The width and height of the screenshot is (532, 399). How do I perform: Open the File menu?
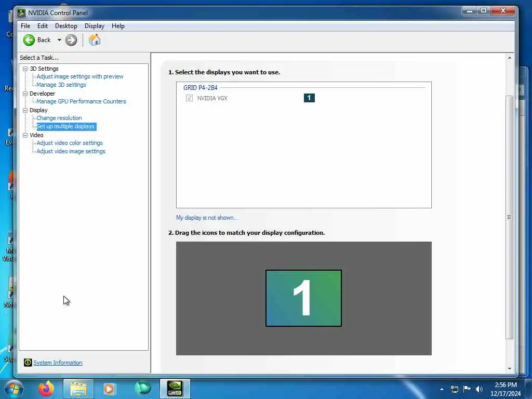click(x=25, y=26)
